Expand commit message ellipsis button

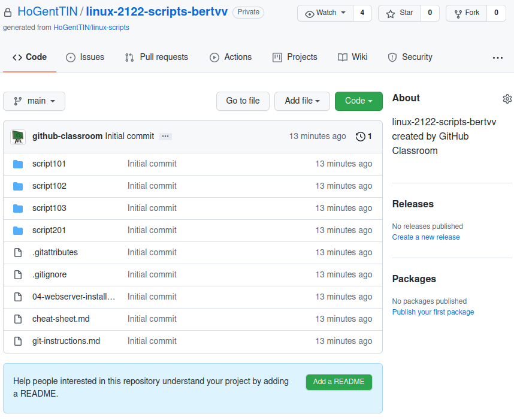[166, 137]
